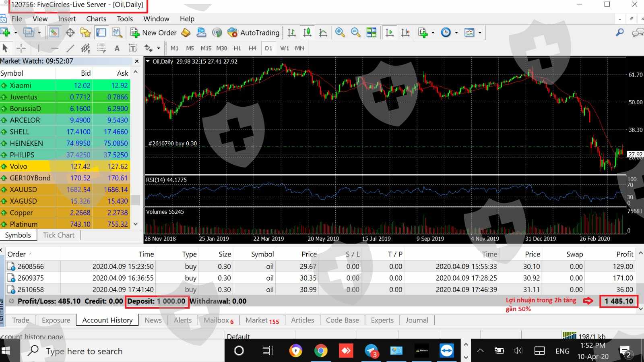The width and height of the screenshot is (644, 362).
Task: Select the H4 timeframe button
Action: (x=252, y=48)
